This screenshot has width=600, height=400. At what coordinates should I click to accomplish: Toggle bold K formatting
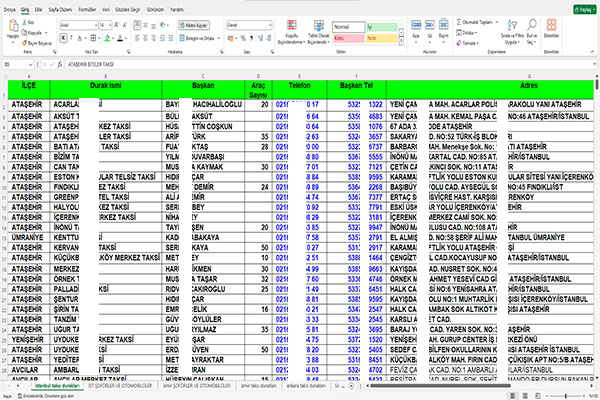64,38
